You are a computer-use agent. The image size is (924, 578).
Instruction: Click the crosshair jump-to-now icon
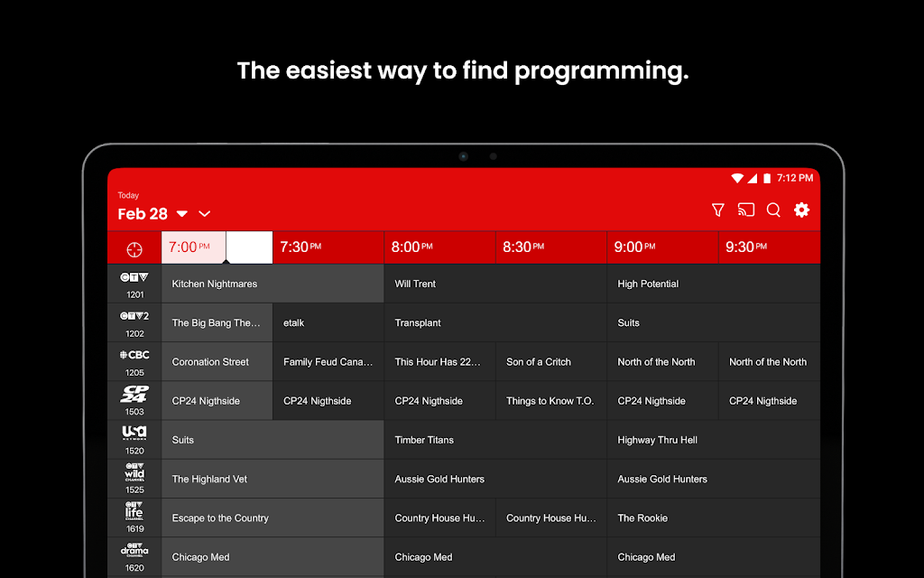134,247
